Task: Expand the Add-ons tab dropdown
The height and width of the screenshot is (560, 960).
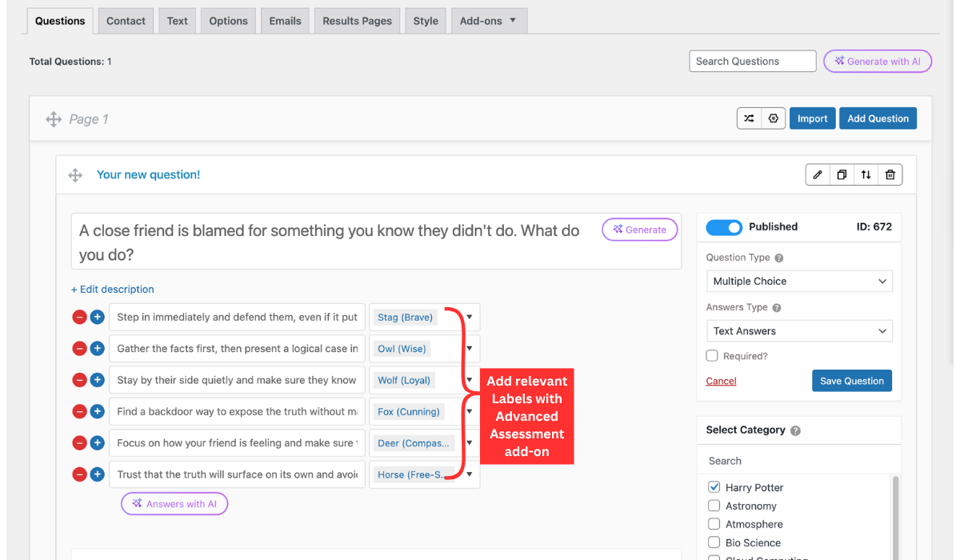Action: [488, 21]
